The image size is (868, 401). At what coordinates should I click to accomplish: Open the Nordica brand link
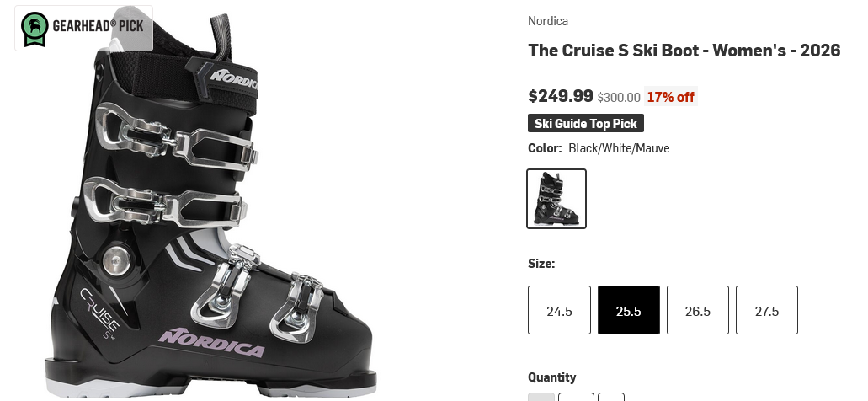(x=547, y=21)
